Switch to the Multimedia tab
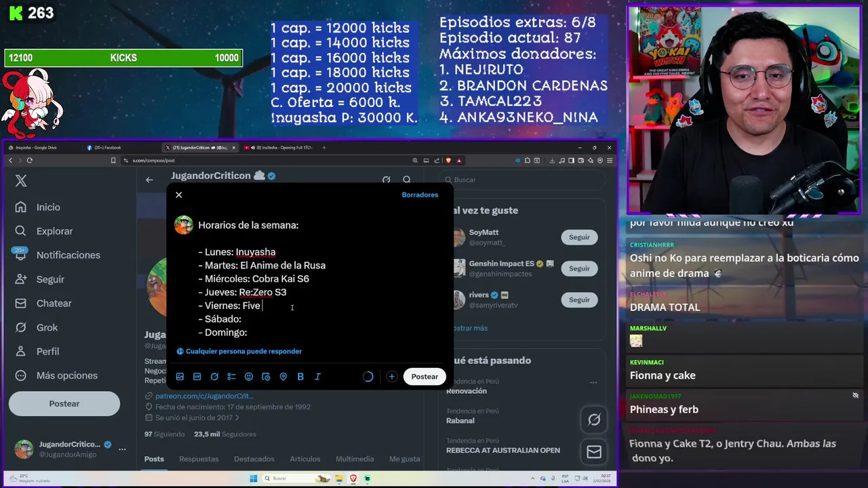 355,459
